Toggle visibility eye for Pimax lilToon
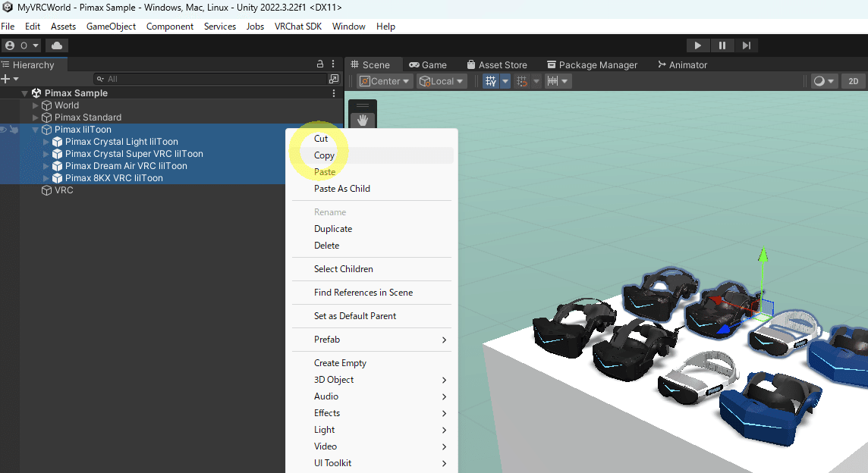 pos(4,130)
